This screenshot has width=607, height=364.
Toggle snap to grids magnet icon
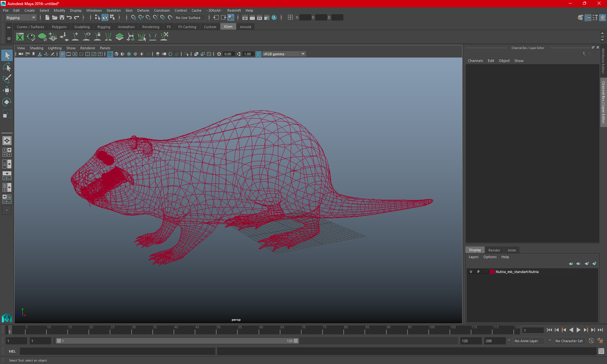click(x=133, y=18)
